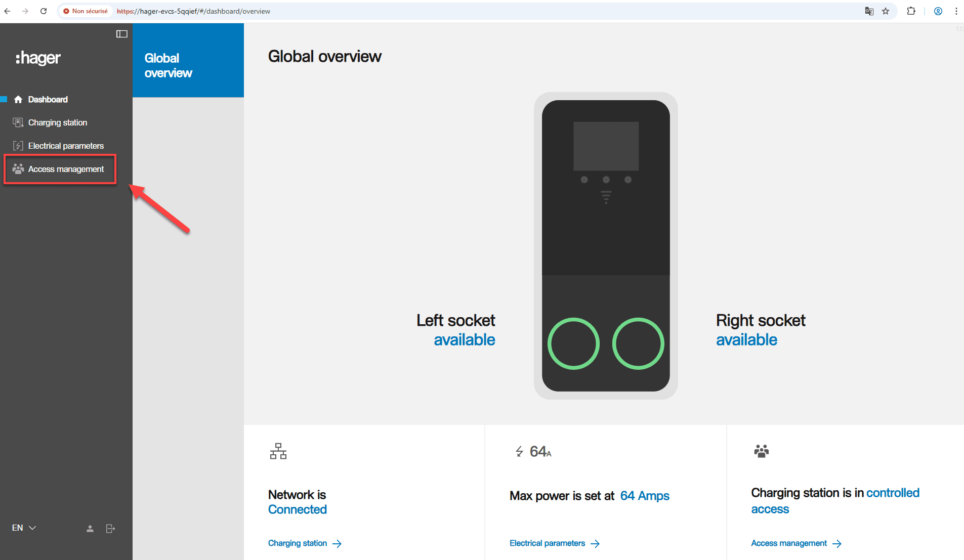This screenshot has height=560, width=964.
Task: Click the hager logo
Action: click(x=38, y=58)
